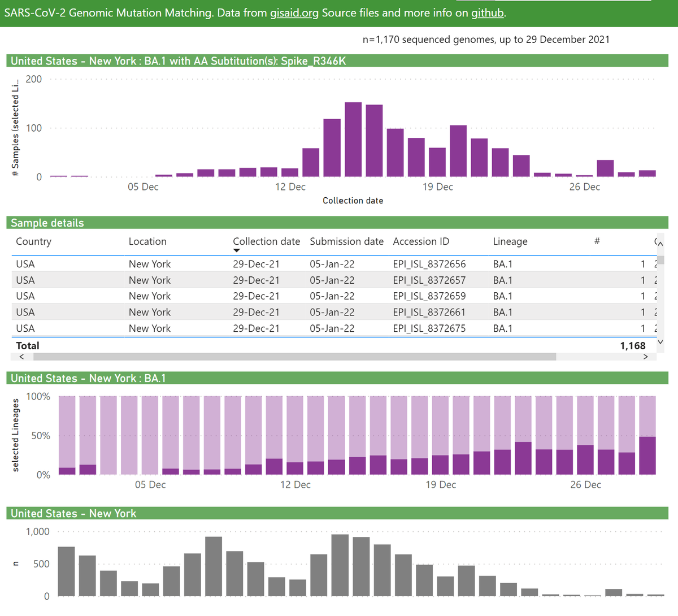Select the last bar in lineage percentage chart
This screenshot has width=678, height=616.
(647, 435)
